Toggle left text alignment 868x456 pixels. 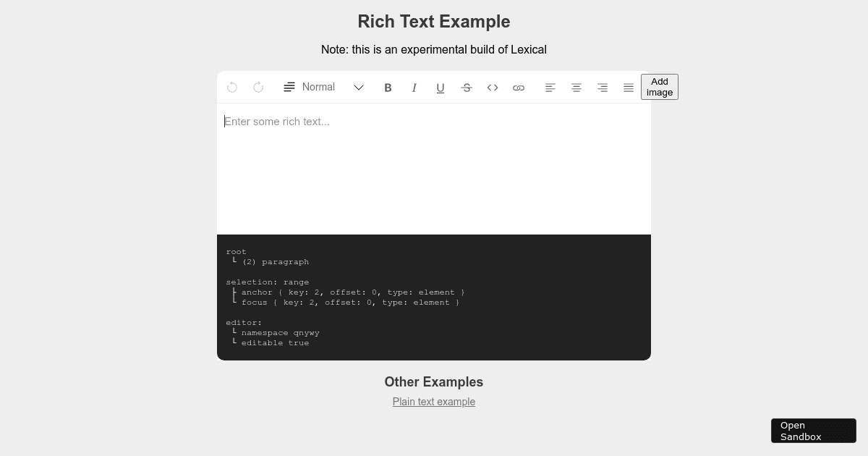coord(550,87)
